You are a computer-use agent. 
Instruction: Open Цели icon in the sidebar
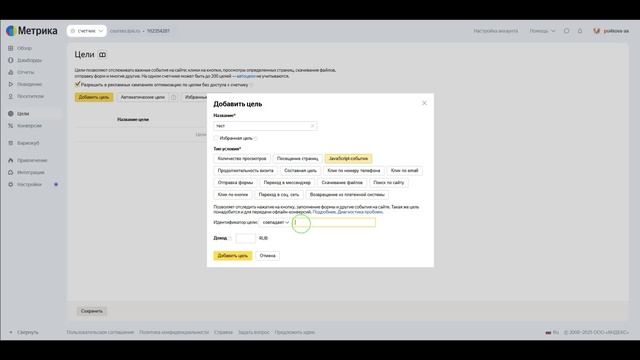tap(11, 113)
